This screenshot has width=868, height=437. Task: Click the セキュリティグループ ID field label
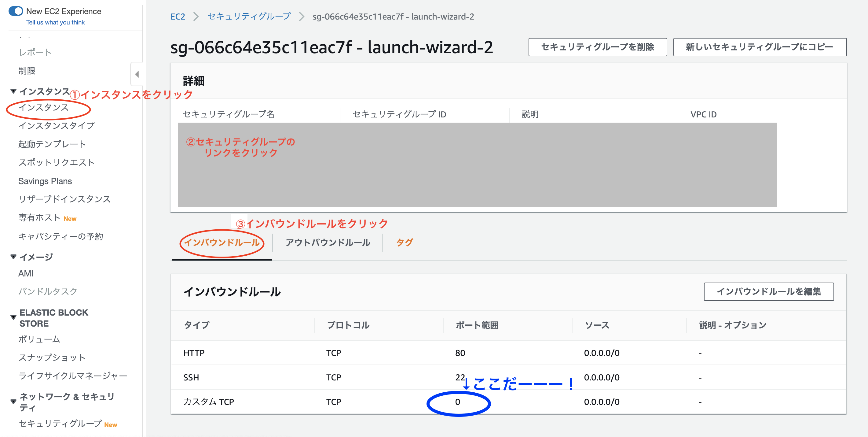pos(399,114)
